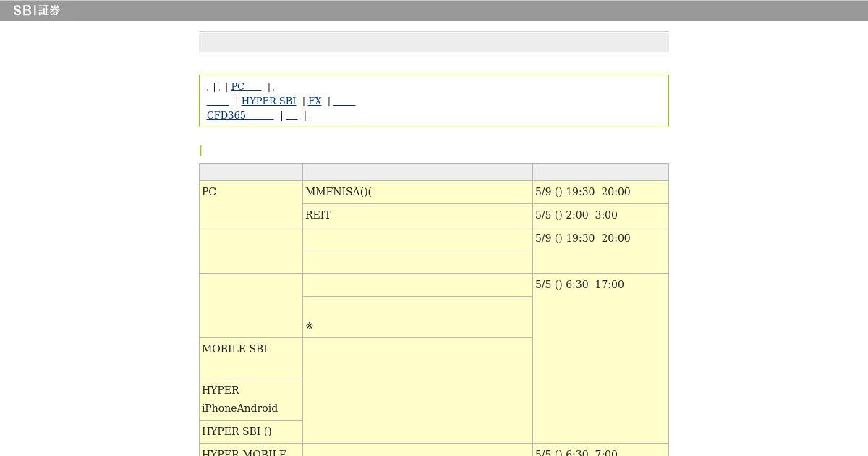Select the MOBILE SBI table cell

tap(251, 358)
